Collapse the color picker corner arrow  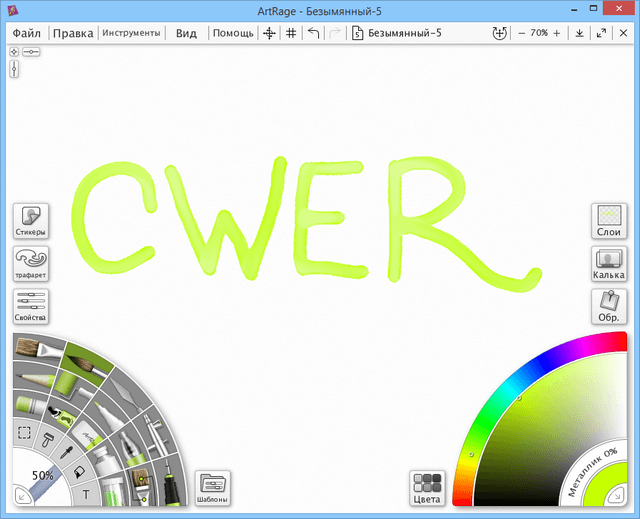(619, 494)
